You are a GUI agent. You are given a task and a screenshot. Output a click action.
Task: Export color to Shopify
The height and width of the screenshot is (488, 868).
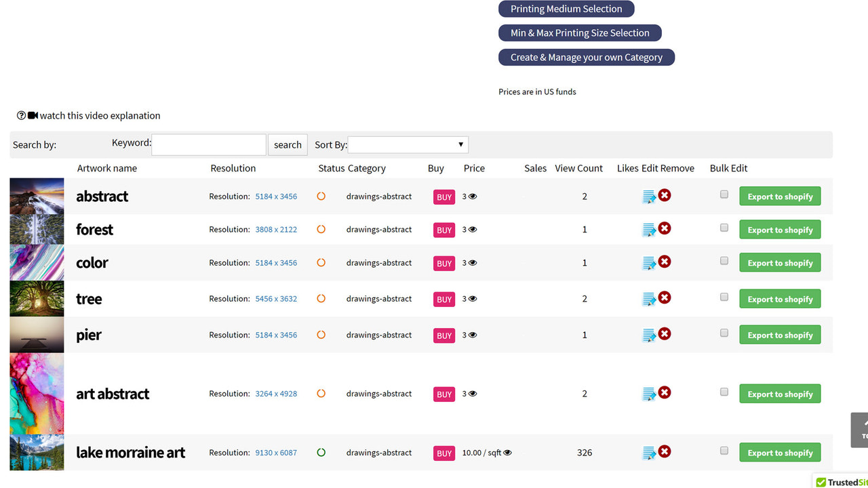coord(780,263)
